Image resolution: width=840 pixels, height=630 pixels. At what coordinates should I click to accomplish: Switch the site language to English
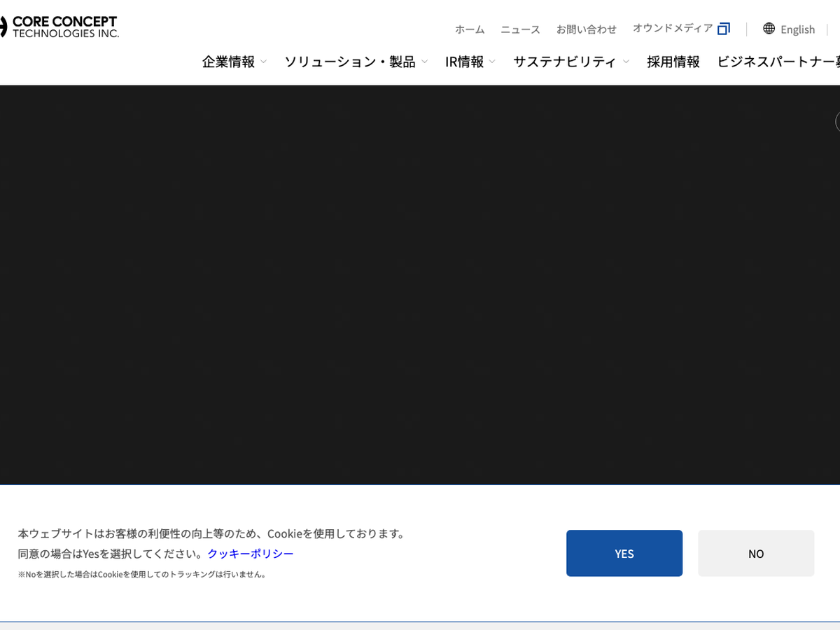797,29
